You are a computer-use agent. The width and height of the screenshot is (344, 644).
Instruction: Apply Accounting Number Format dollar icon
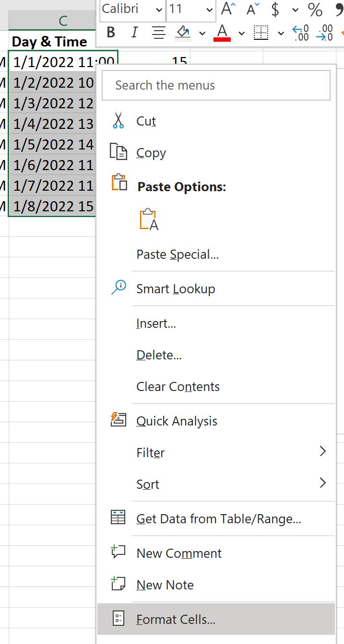pos(275,9)
